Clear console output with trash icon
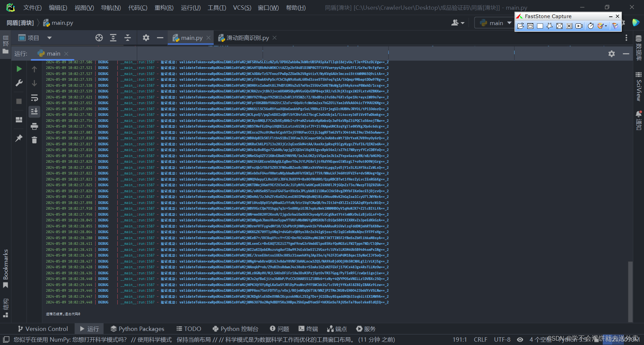 [x=34, y=140]
